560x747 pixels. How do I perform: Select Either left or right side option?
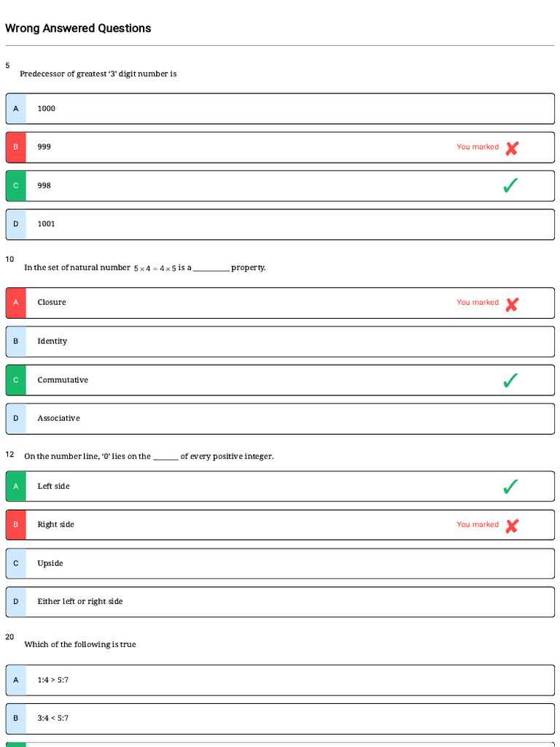coord(280,602)
